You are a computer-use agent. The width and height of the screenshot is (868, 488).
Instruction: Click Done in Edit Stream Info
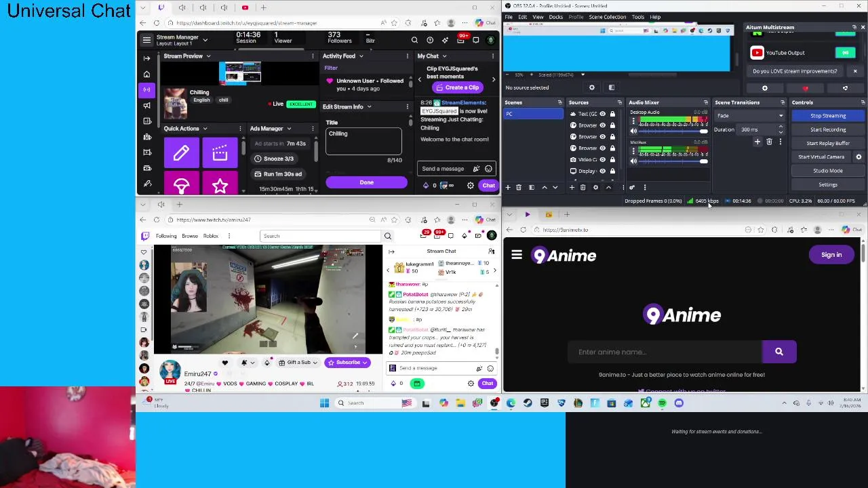point(366,182)
